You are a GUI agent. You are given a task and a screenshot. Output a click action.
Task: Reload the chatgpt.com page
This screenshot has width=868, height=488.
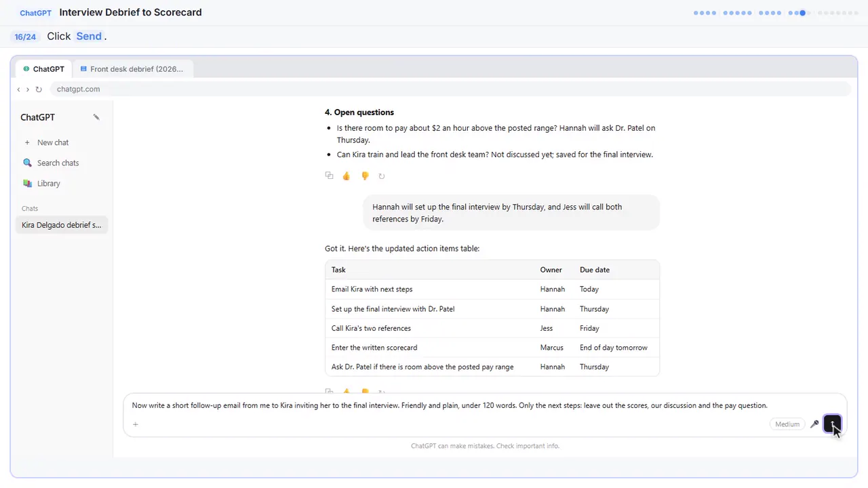click(x=39, y=89)
